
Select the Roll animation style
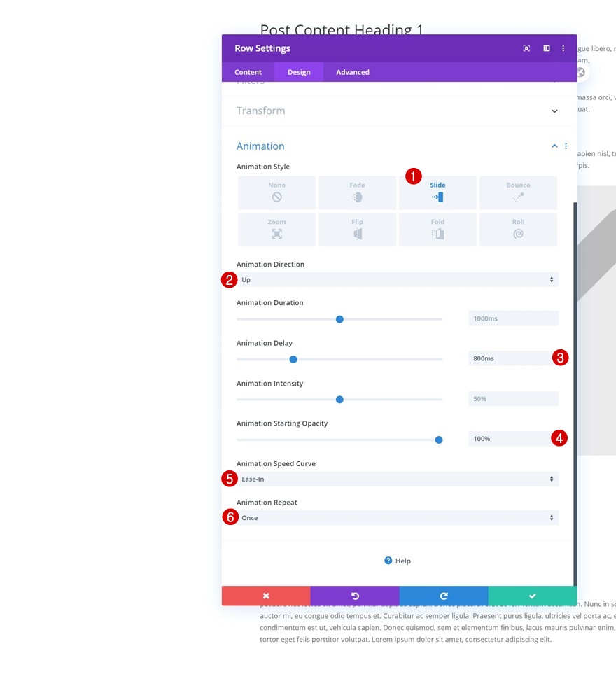[518, 230]
